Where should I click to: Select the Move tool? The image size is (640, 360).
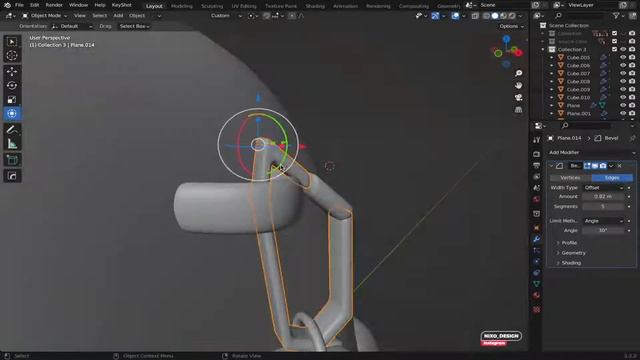pyautogui.click(x=12, y=71)
